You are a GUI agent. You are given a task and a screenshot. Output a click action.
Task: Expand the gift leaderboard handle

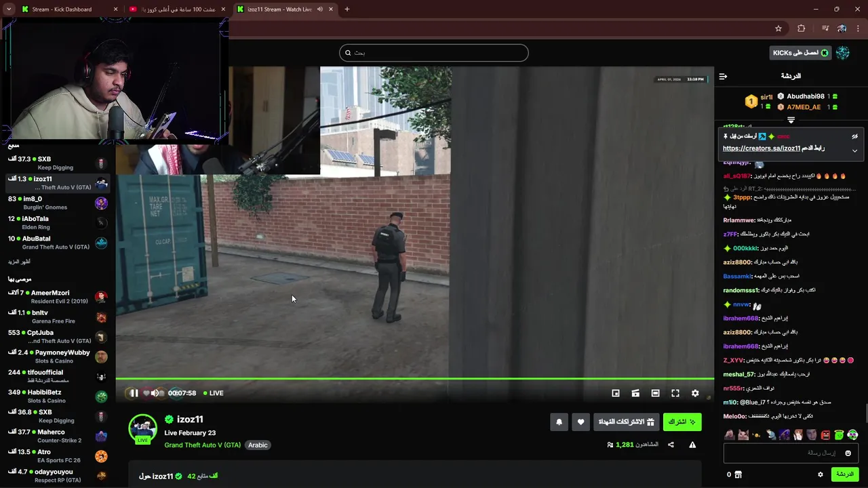791,120
